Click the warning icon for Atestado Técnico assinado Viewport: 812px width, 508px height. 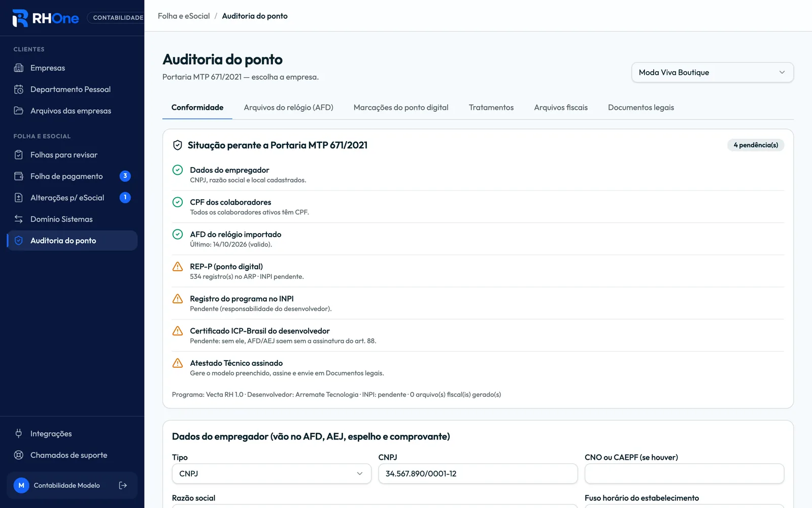[x=178, y=363]
